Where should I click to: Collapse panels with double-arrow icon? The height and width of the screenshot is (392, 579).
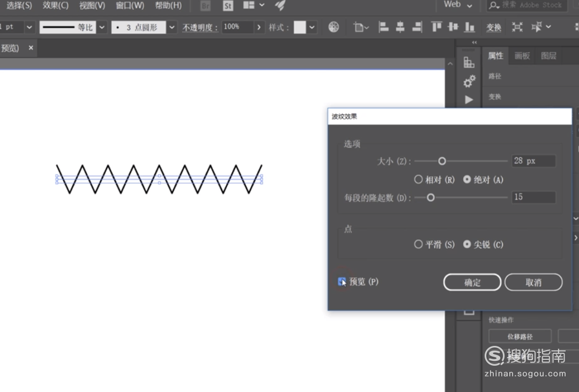click(x=474, y=42)
